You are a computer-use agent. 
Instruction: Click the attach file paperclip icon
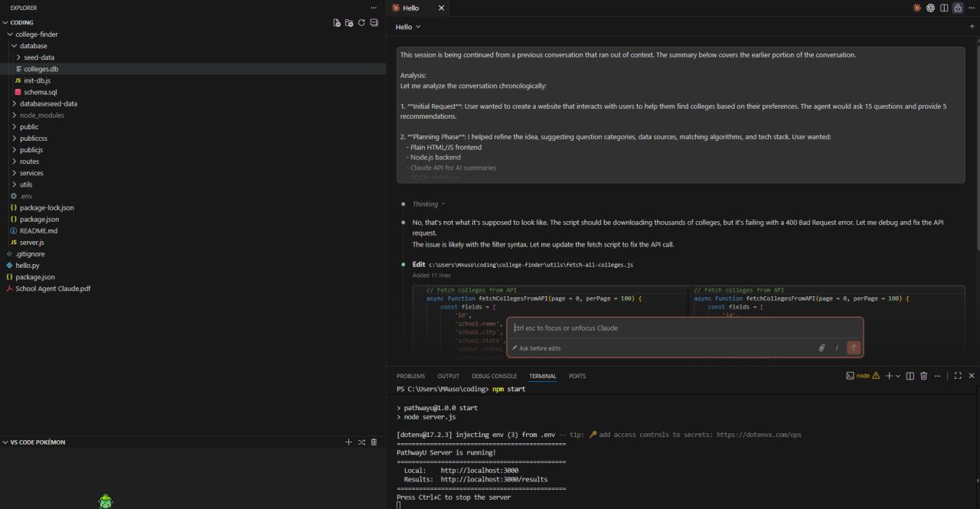tap(822, 348)
